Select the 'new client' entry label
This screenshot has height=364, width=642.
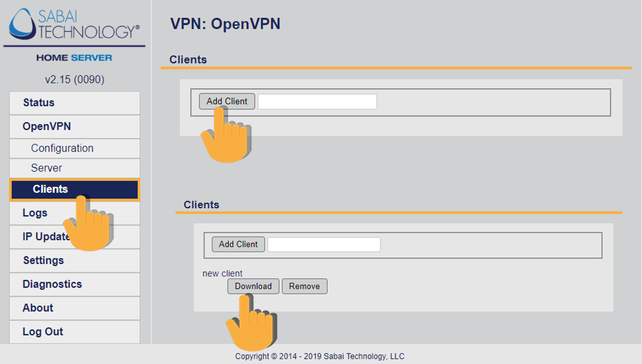[222, 274]
